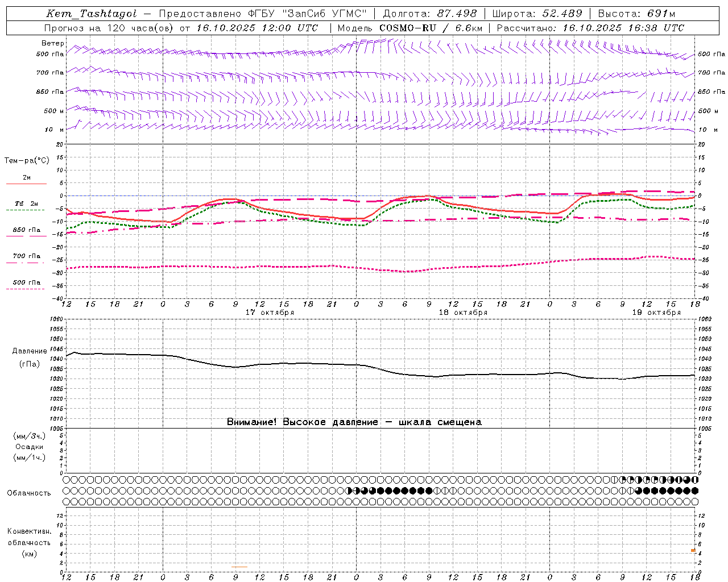728x582 pixels.
Task: Click the 'Тем-ра(°C)' temperature axis title
Action: pyautogui.click(x=27, y=161)
